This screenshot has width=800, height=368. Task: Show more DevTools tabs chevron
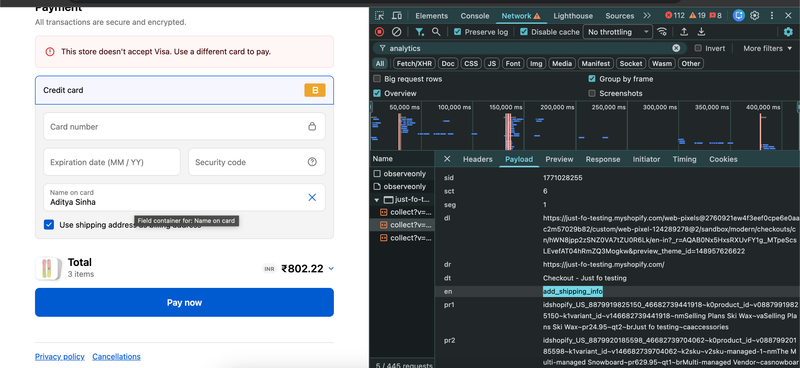pos(647,16)
